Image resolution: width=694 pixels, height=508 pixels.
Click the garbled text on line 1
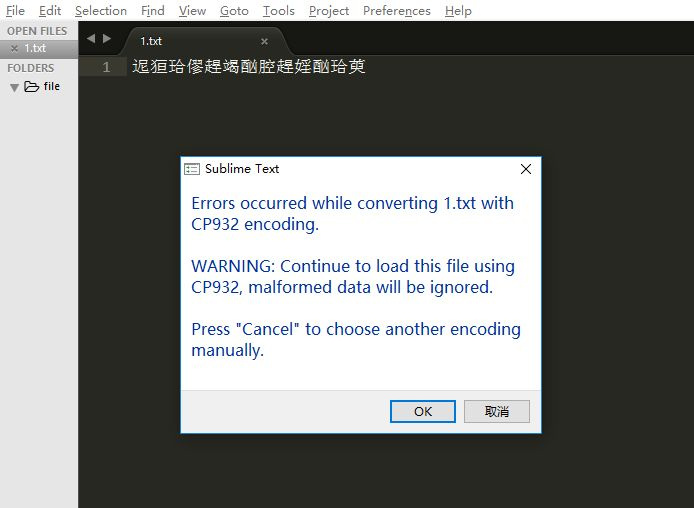coord(249,66)
